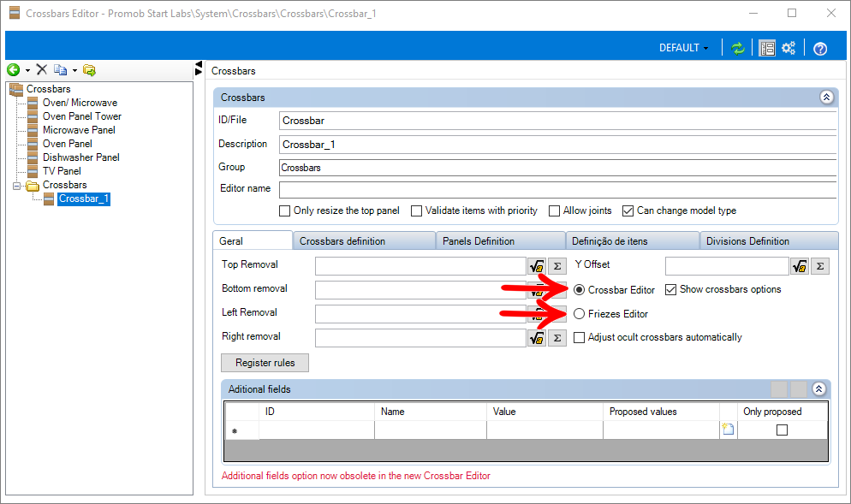Click the Group input field
Image resolution: width=851 pixels, height=504 pixels.
coord(557,168)
